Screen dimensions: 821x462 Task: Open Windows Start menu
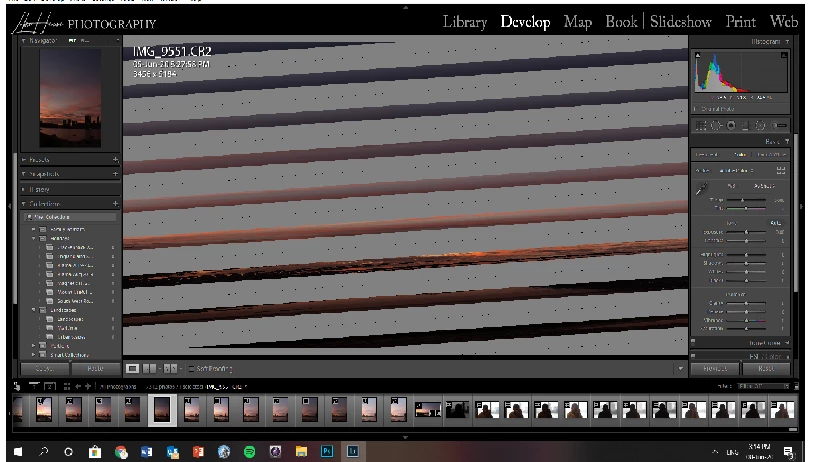pyautogui.click(x=18, y=451)
